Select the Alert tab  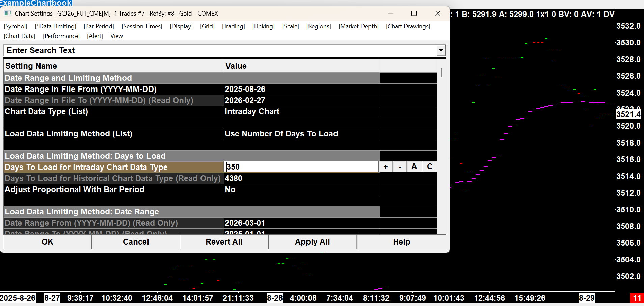95,36
